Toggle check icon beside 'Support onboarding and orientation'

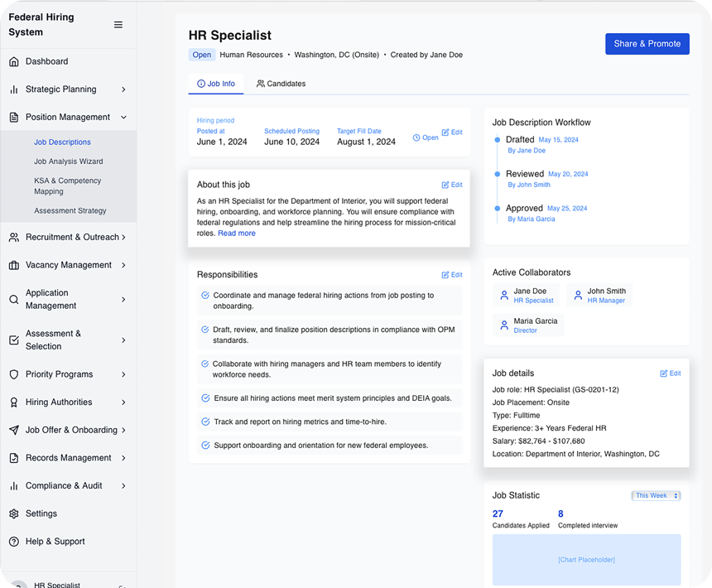pyautogui.click(x=205, y=446)
